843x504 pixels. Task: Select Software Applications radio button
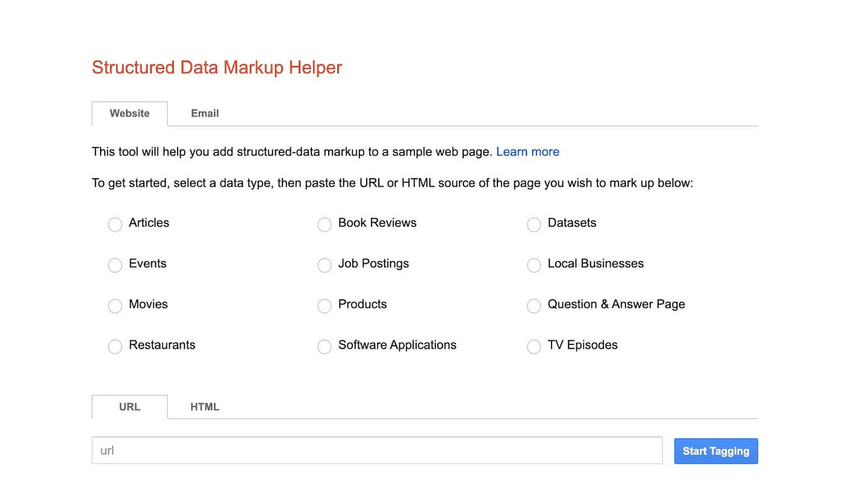click(325, 347)
